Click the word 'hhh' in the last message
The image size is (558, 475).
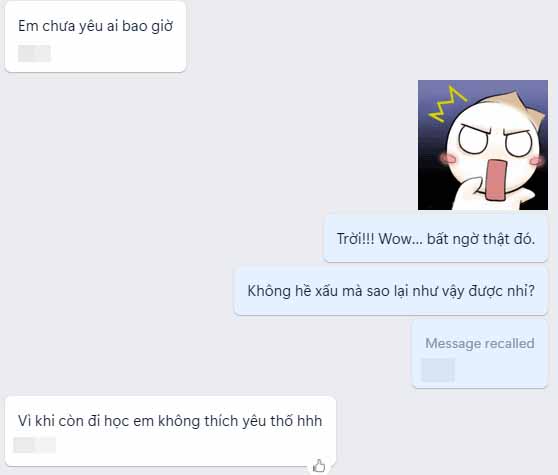click(x=310, y=421)
